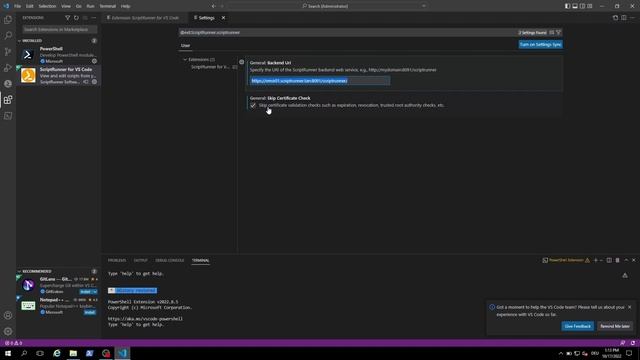
Task: Open the Manage gear in activity bar
Action: pos(8,331)
